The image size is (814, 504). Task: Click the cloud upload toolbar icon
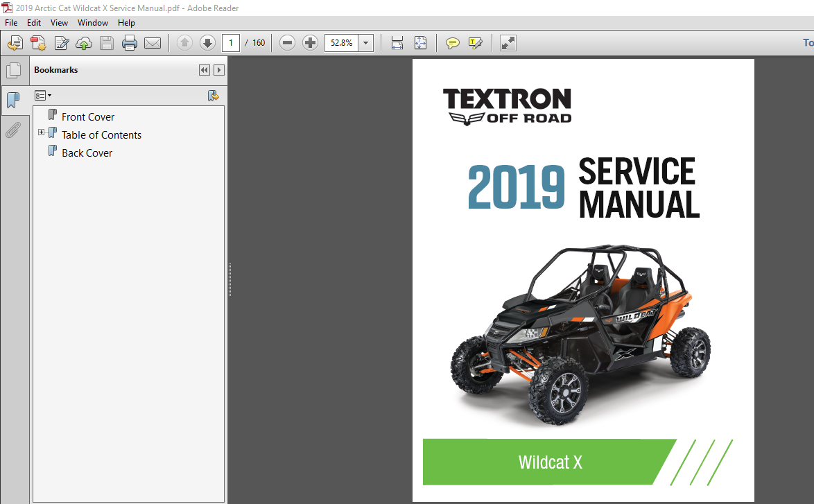point(84,43)
